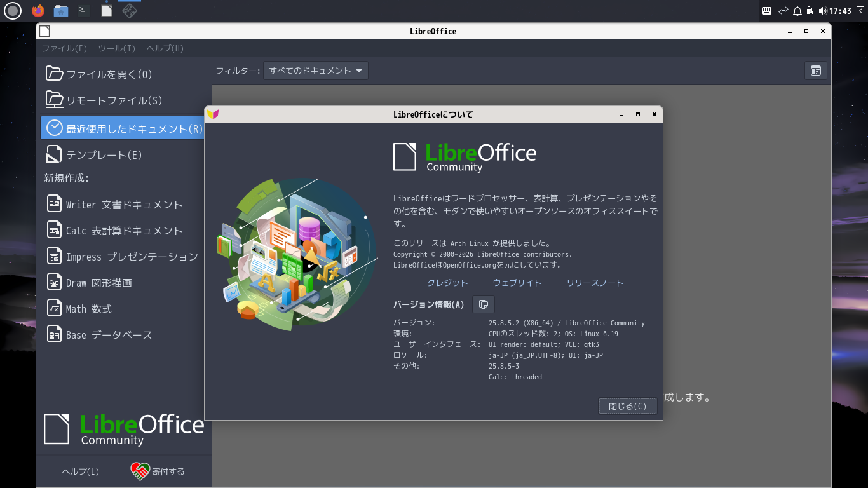Launch Firefox from the top panel
Image resolution: width=868 pixels, height=488 pixels.
(x=38, y=10)
